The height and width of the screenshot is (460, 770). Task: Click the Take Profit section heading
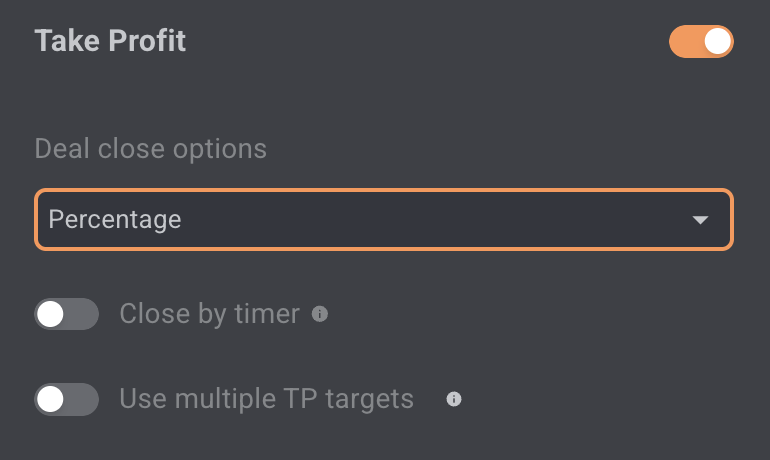coord(110,40)
